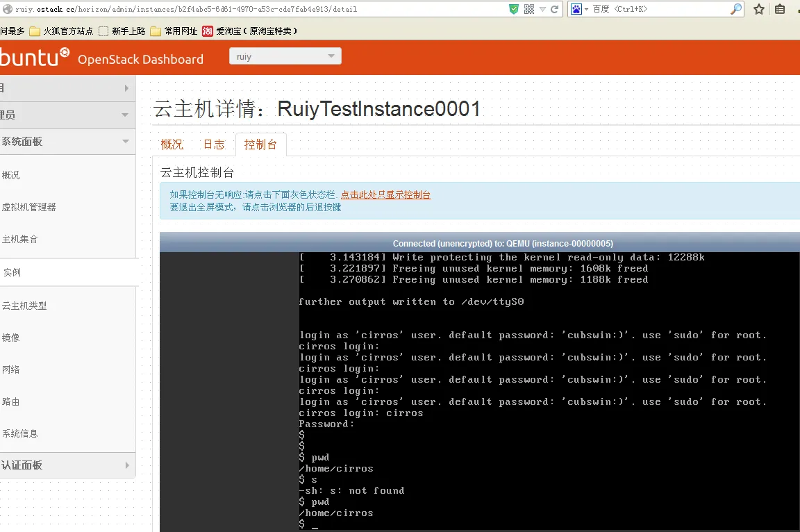Open the 常用网址 bookmark folder

(x=174, y=31)
